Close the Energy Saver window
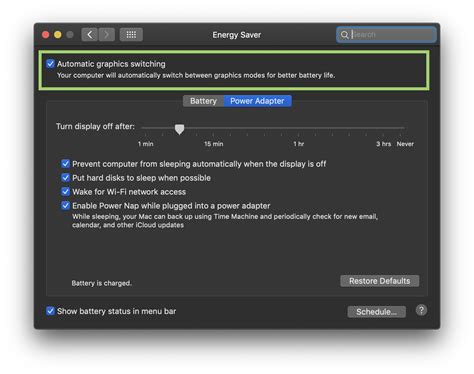This screenshot has width=474, height=374. pos(46,35)
